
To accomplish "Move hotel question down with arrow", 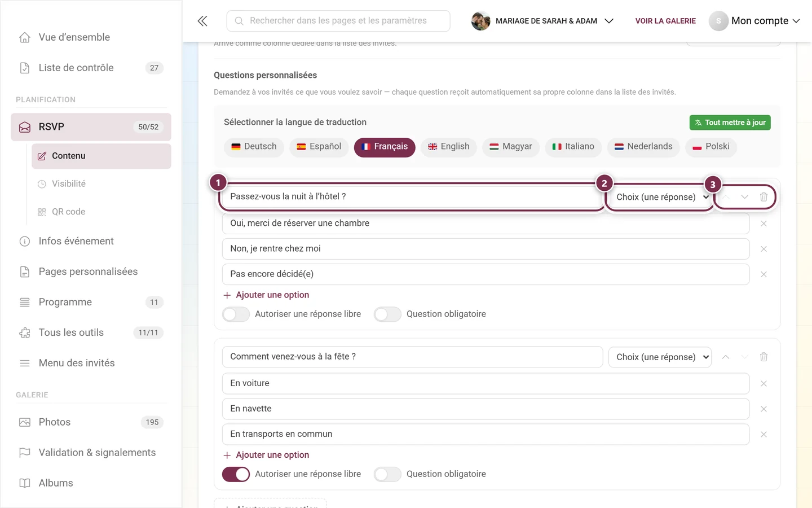I will click(745, 197).
